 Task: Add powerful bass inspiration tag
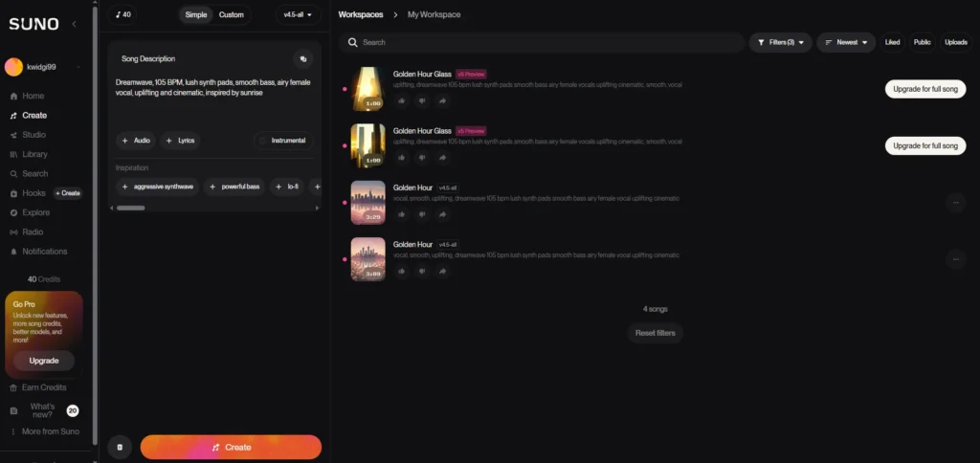[234, 187]
